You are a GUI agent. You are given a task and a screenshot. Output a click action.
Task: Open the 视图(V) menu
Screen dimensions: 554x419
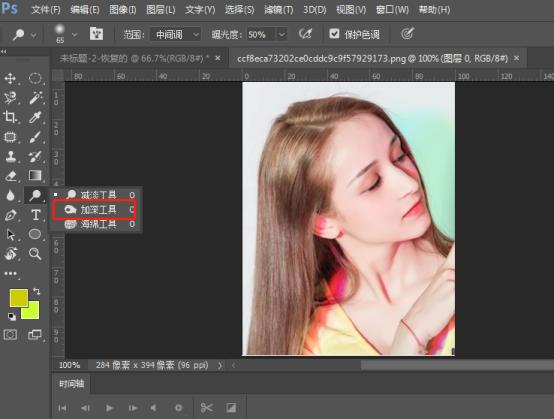pos(351,10)
